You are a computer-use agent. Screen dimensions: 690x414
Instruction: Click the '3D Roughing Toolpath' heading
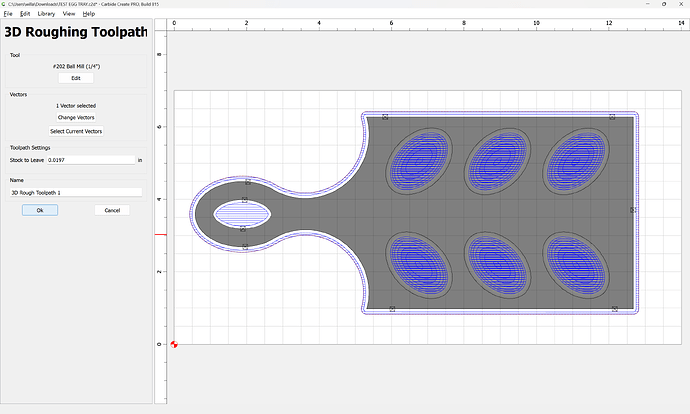[76, 32]
